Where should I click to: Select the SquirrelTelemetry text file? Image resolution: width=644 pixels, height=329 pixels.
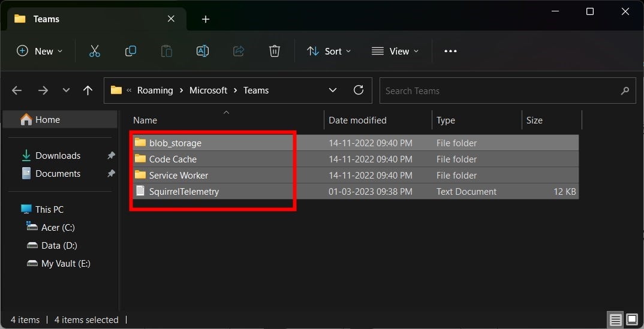[x=356, y=191]
